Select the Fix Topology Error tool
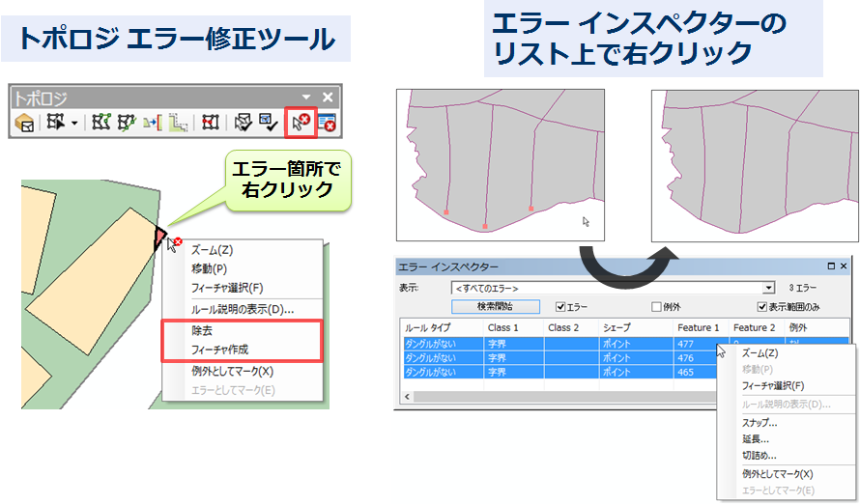The width and height of the screenshot is (860, 504). point(301,123)
